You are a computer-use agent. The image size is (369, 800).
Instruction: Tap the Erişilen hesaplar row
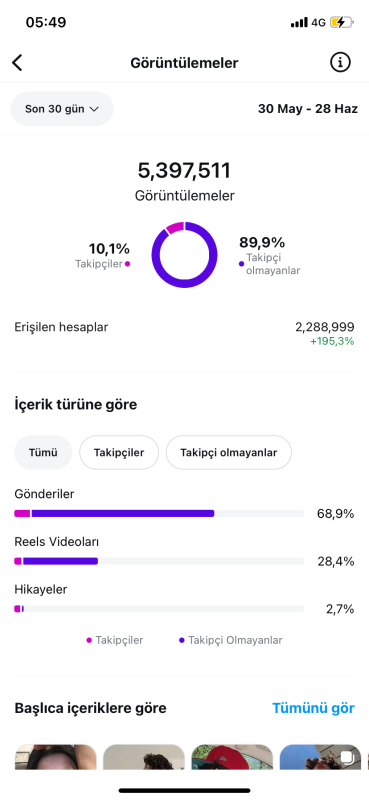coord(184,334)
